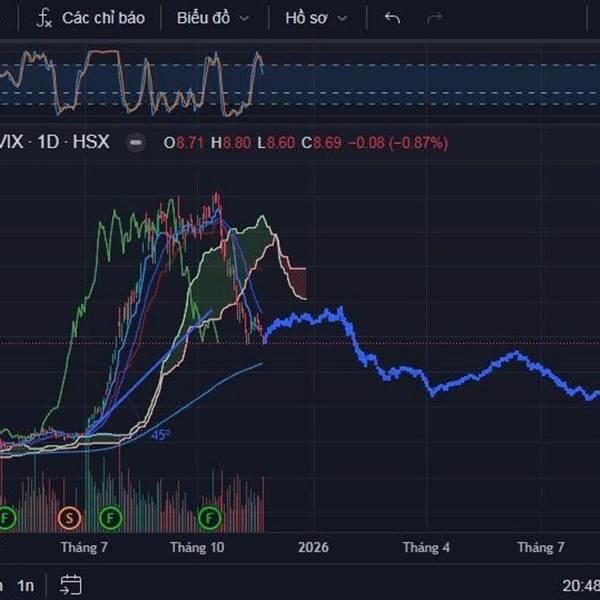Open the Biểu đồ menu

tap(213, 18)
